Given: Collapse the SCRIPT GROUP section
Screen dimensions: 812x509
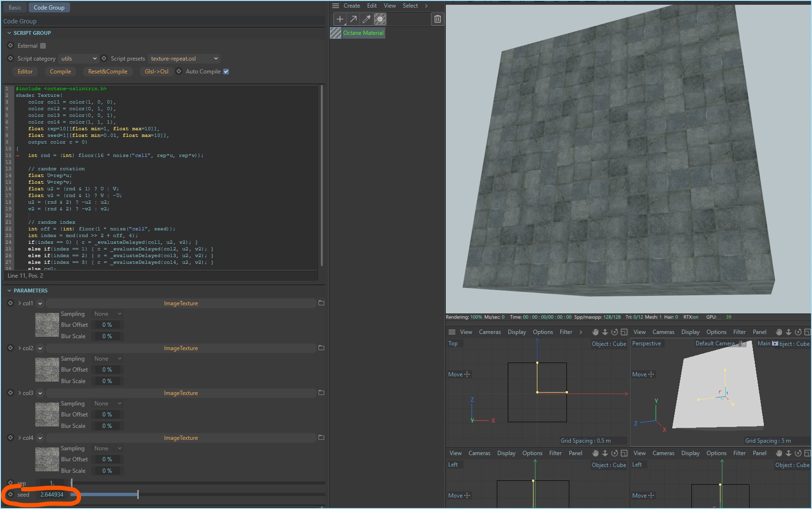Looking at the screenshot, I should (9, 33).
